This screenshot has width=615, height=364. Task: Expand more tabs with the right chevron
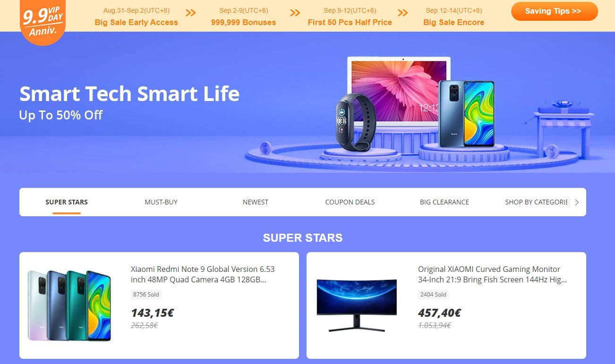[577, 202]
